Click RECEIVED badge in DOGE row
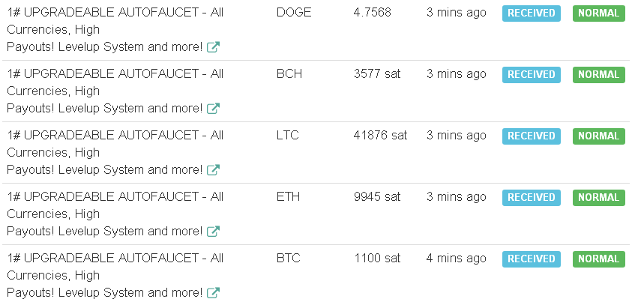This screenshot has width=644, height=302. point(531,13)
